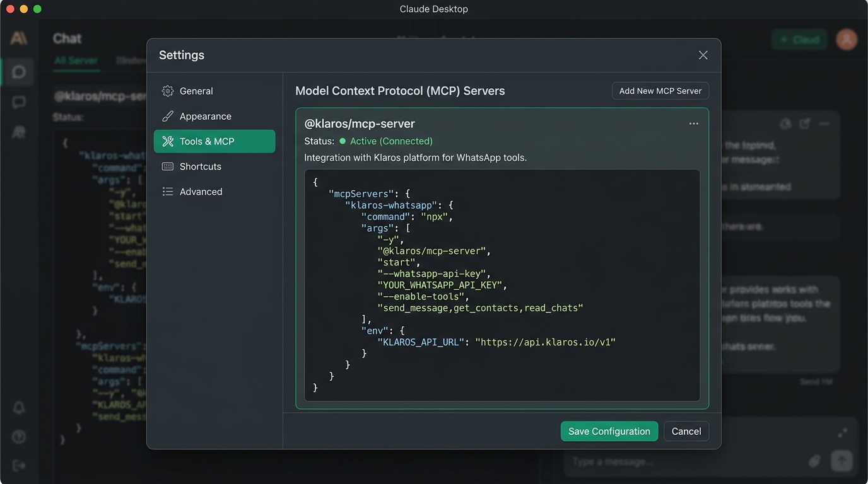Click the Claude logo in main window sidebar
Image resolution: width=868 pixels, height=484 pixels.
point(19,38)
